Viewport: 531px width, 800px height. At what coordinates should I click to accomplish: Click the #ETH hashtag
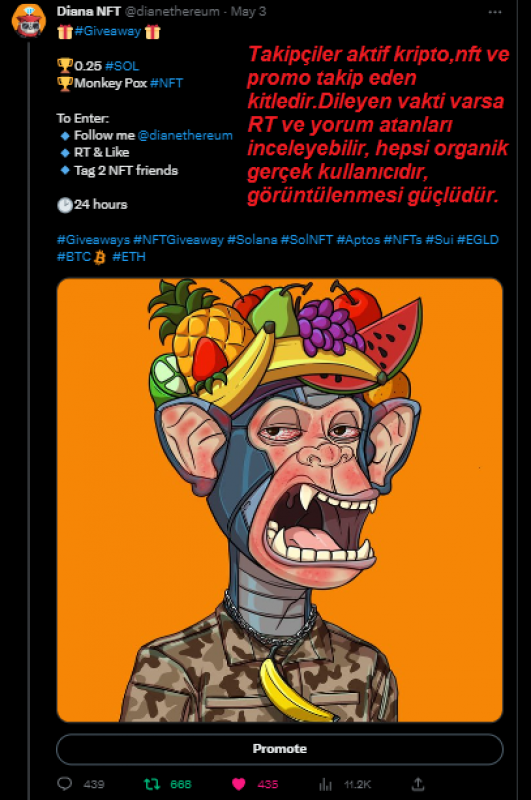(129, 256)
